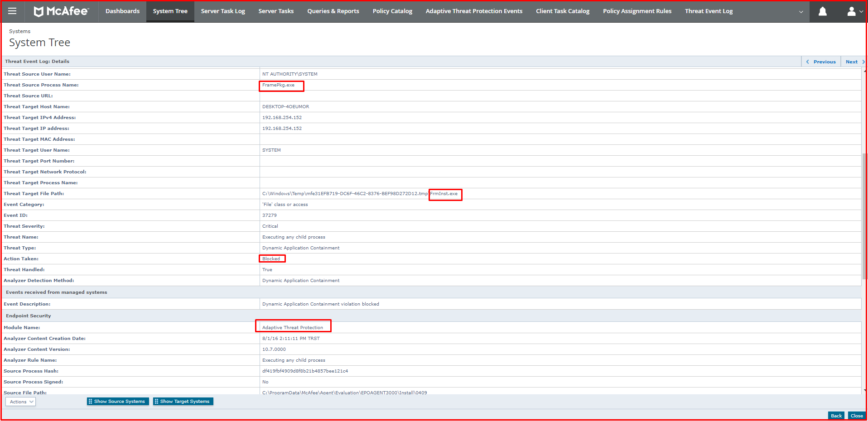Click the Analyzer Content Version 10.7.0000
This screenshot has width=868, height=421.
point(274,349)
